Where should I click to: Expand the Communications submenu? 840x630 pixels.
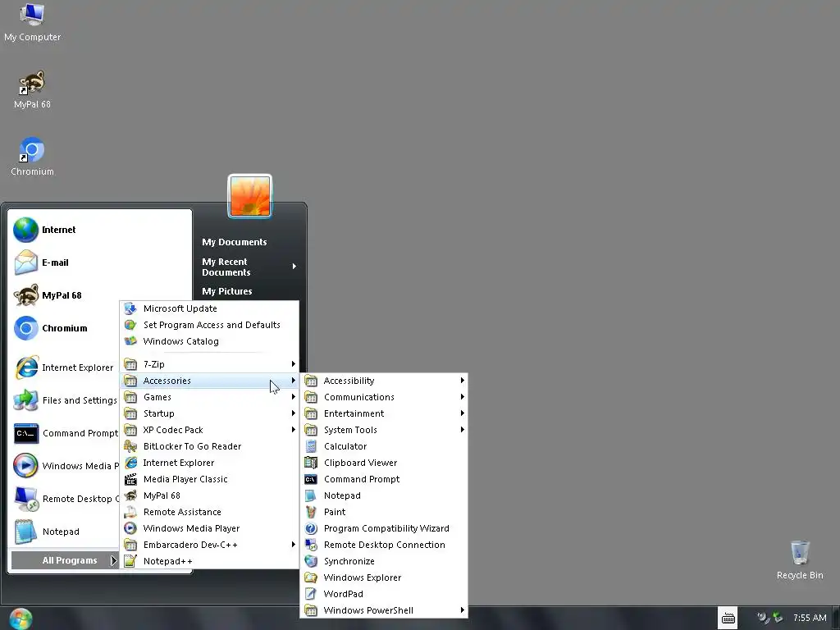[x=384, y=397]
